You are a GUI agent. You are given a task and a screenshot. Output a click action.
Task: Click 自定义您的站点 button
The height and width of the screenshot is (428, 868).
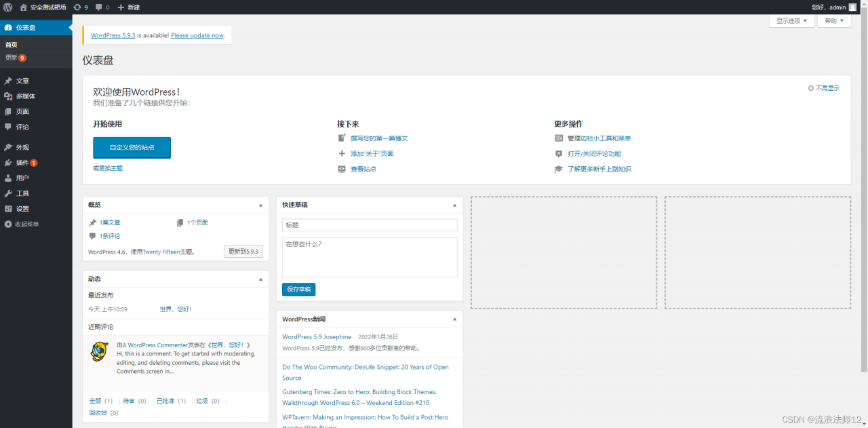tap(132, 147)
